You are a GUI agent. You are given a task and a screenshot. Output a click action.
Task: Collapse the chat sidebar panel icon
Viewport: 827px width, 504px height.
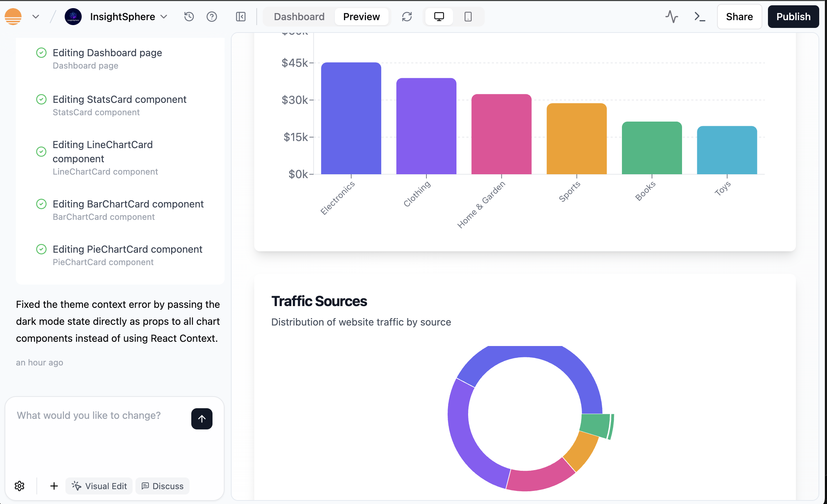pos(240,17)
